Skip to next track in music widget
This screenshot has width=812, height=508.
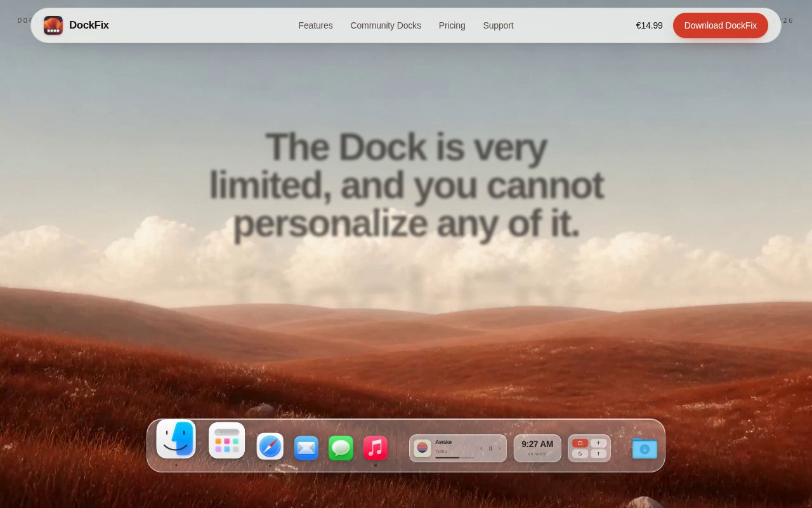tap(499, 448)
